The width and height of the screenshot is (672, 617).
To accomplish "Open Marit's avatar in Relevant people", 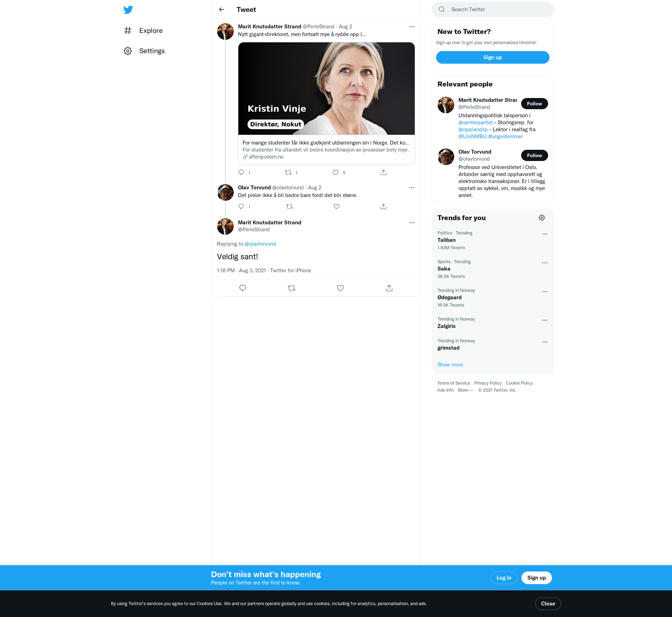I will [x=446, y=105].
